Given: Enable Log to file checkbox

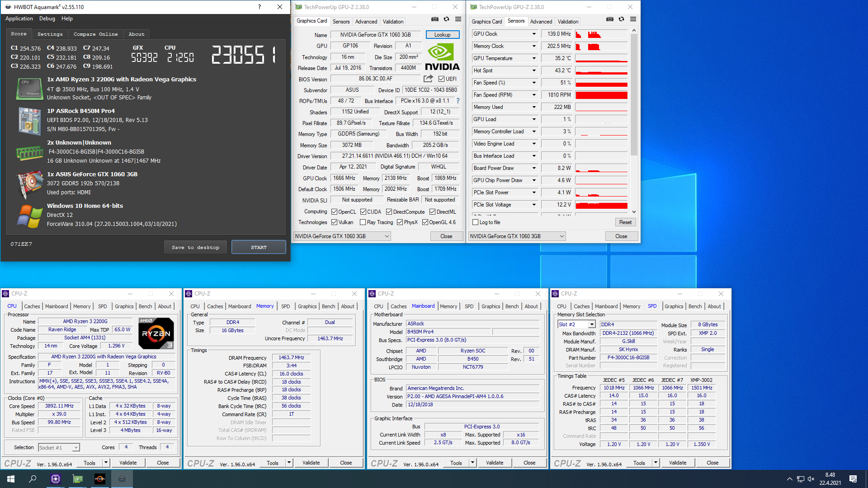Looking at the screenshot, I should click(x=475, y=222).
